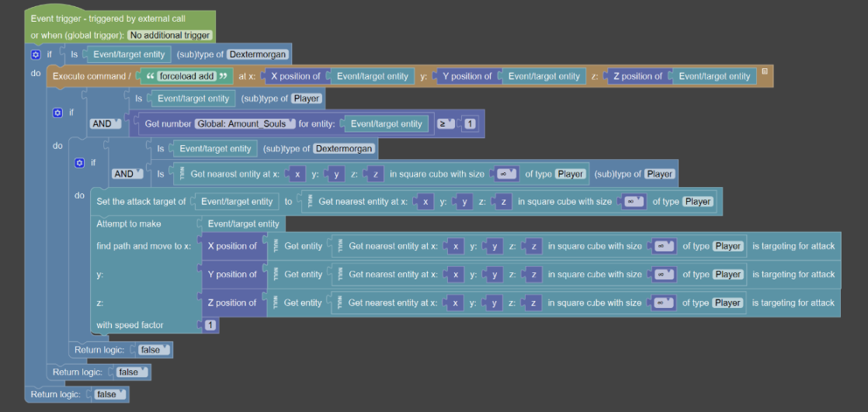Click 'Player' type in Set attack target row
This screenshot has height=412, width=868.
(x=697, y=202)
